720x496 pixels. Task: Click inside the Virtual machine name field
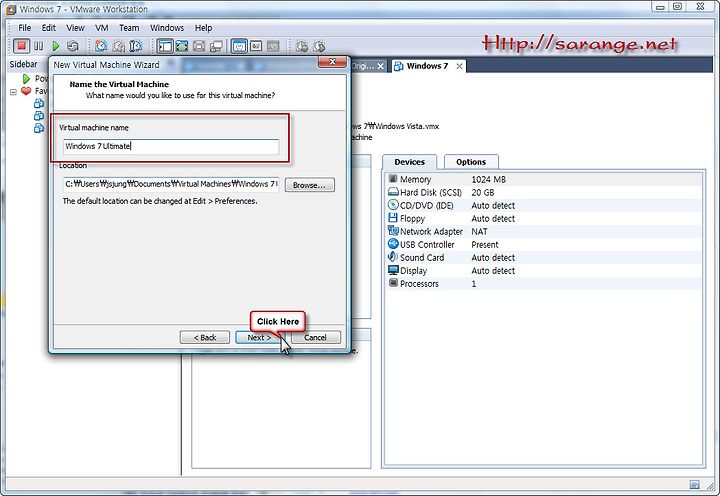coord(171,147)
